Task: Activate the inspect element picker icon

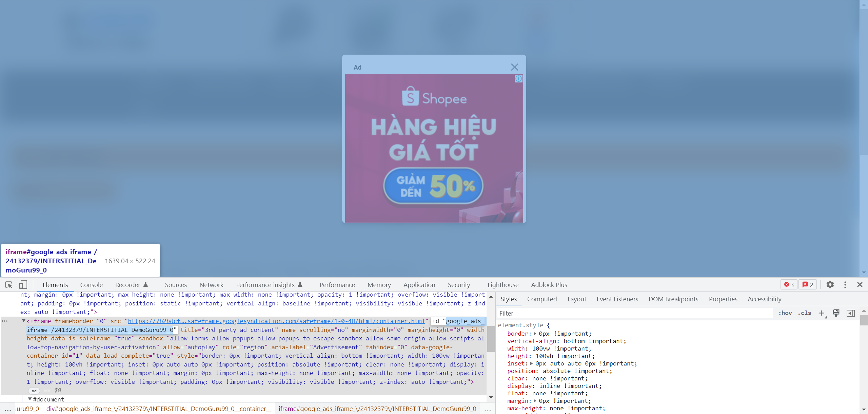Action: coord(9,285)
